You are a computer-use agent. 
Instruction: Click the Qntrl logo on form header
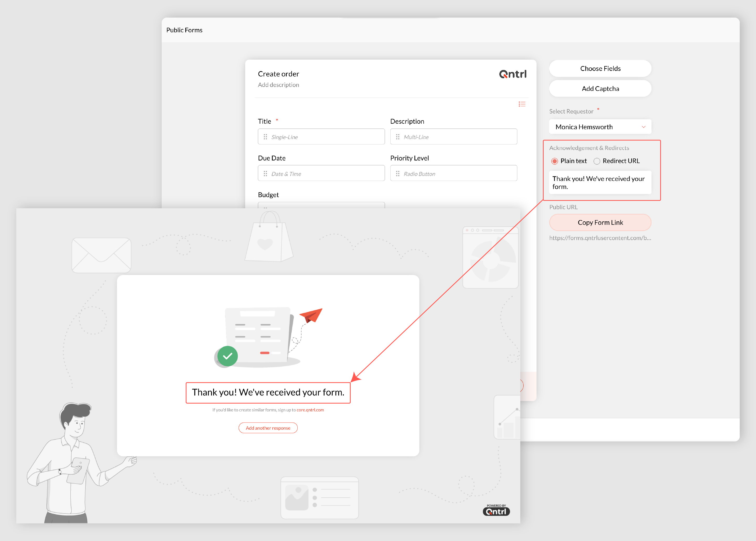[513, 74]
